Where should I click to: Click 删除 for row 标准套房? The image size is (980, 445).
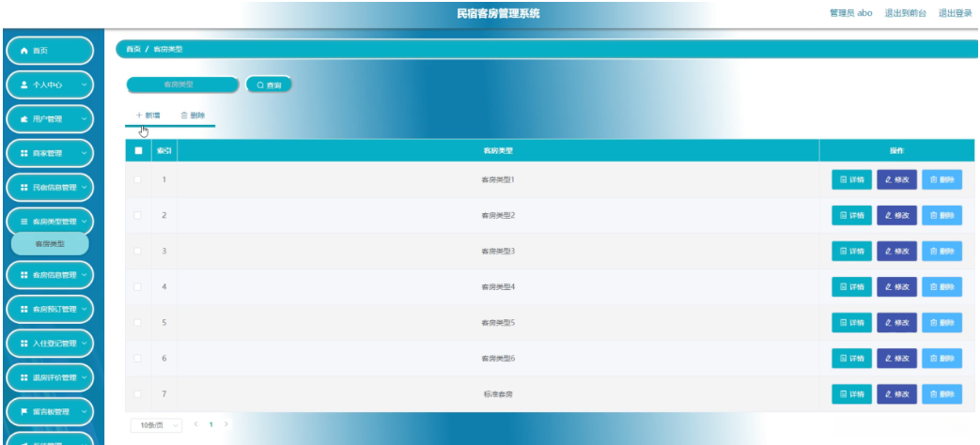point(941,393)
